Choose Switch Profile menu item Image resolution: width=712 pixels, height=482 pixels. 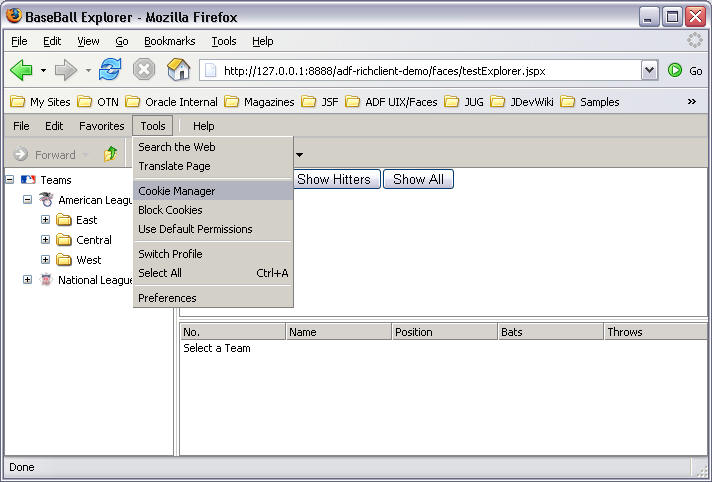[x=213, y=254]
